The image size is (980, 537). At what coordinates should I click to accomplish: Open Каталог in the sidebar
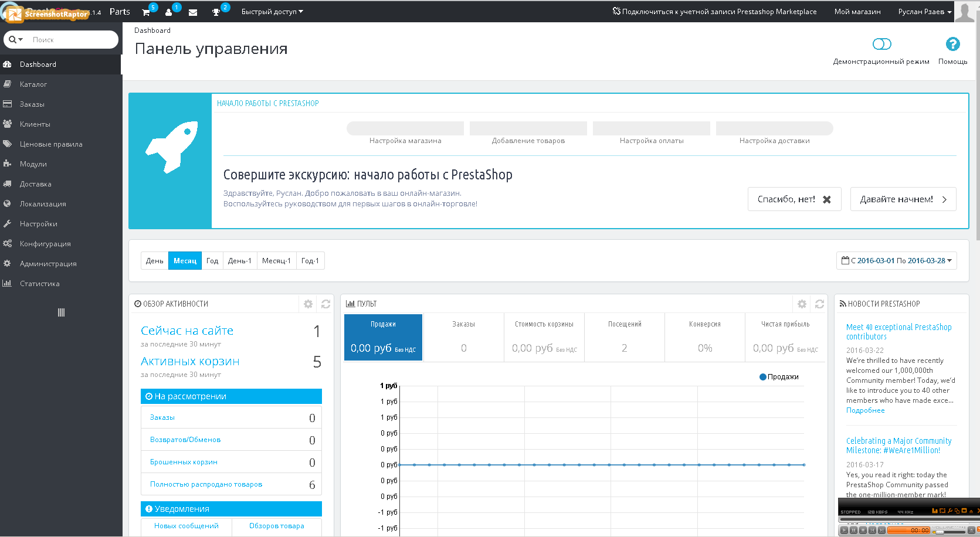pyautogui.click(x=61, y=84)
